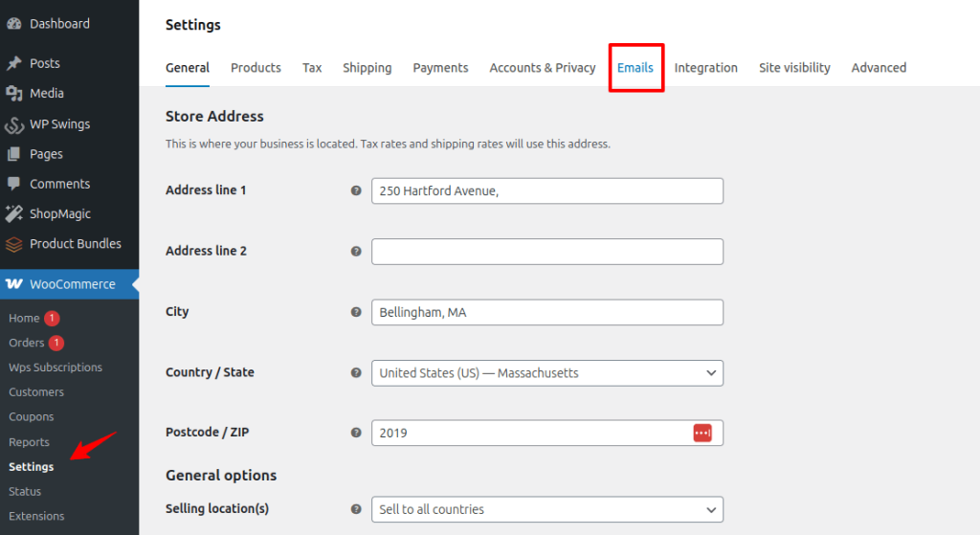Click the WooCommerce logo icon
Viewport: 980px width, 535px height.
[13, 283]
